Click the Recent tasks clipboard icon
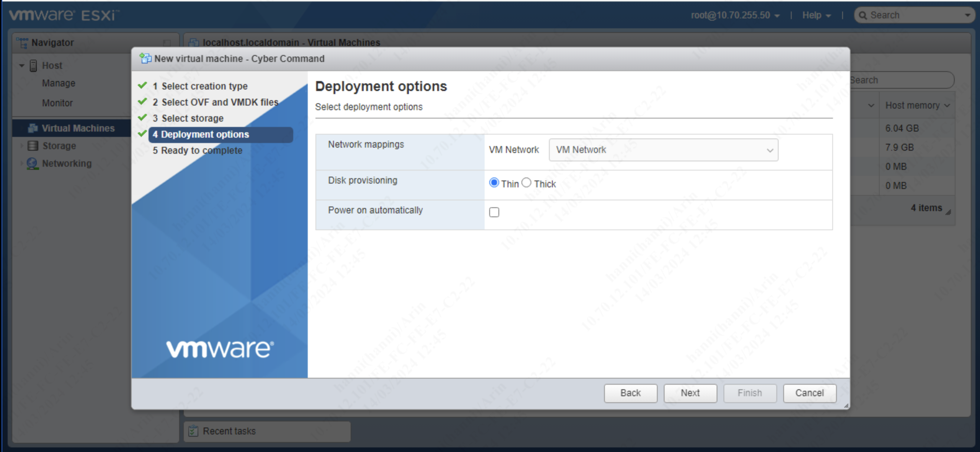Viewport: 980px width, 452px height. [x=193, y=431]
